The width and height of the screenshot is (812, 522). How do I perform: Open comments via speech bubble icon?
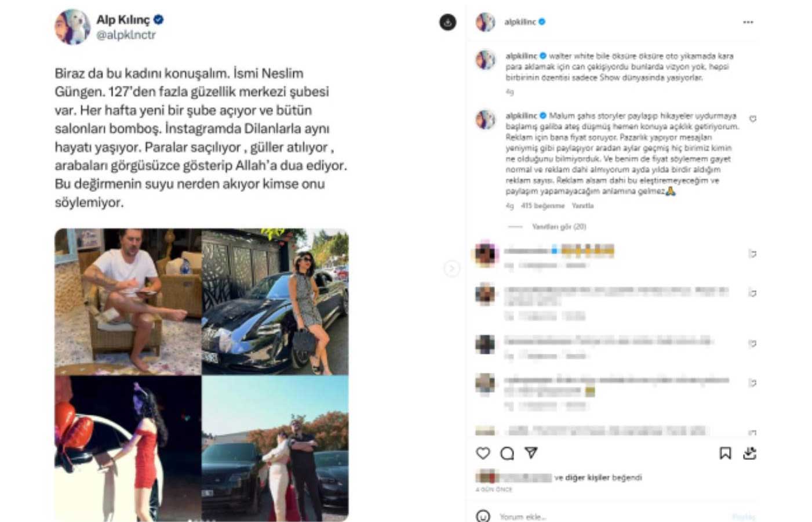click(x=507, y=454)
